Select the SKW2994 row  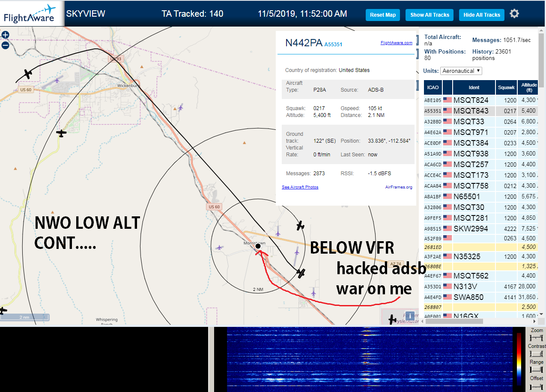tap(481, 229)
